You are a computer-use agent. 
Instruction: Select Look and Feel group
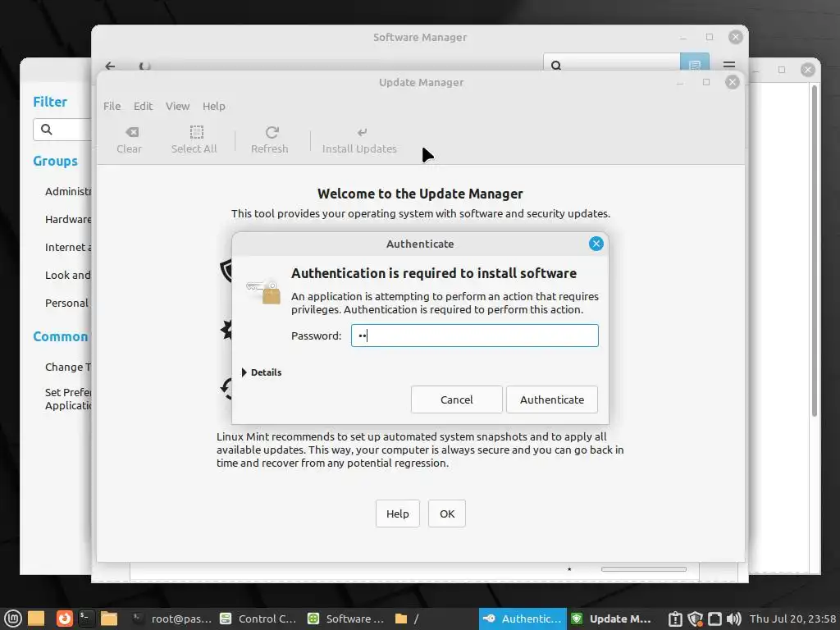tap(68, 275)
